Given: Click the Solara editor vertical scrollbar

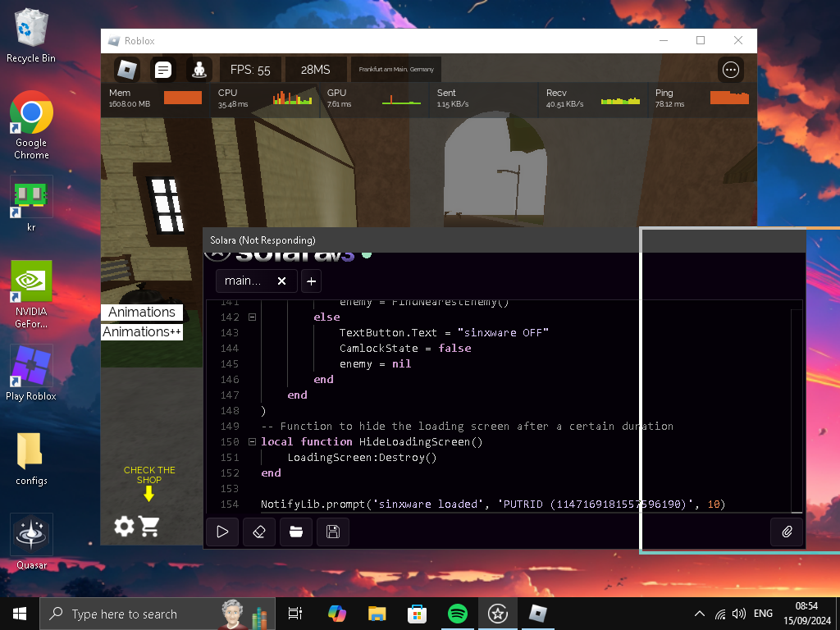Looking at the screenshot, I should pos(797,409).
